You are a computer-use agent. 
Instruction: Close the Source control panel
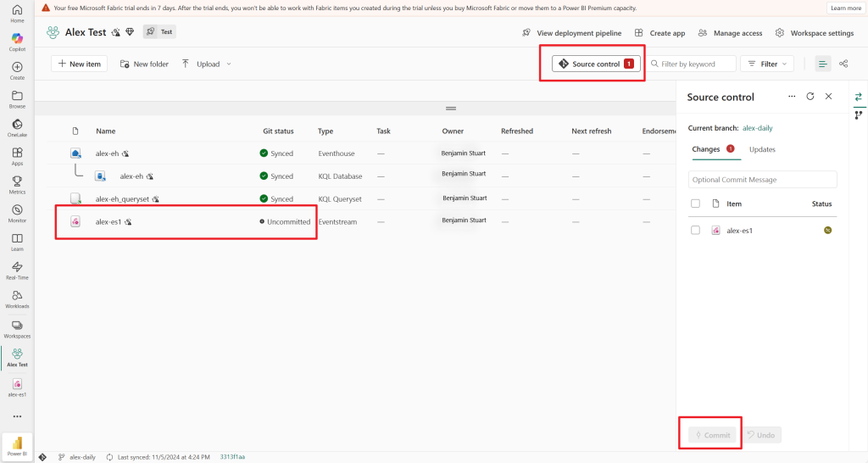[829, 97]
